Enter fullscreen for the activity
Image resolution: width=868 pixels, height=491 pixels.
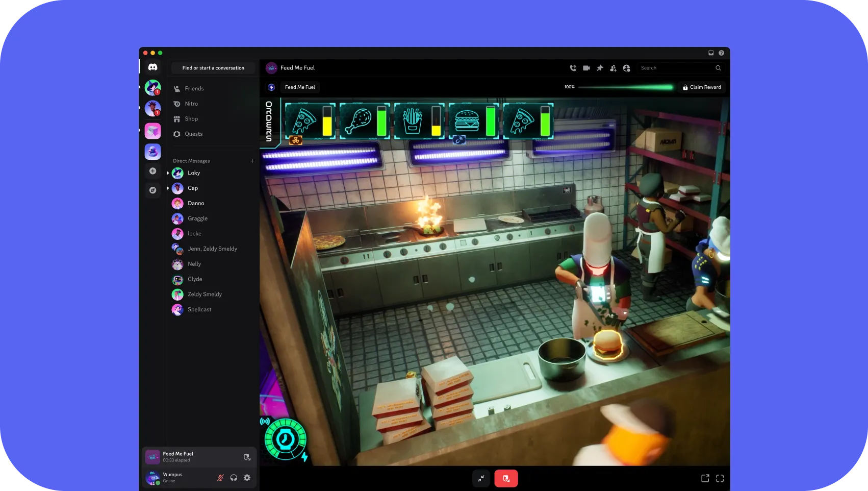point(720,478)
